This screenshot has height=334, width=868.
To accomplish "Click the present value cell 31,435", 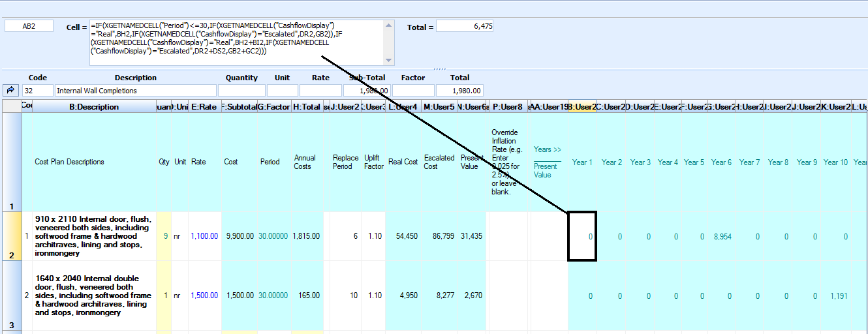I will tap(472, 236).
